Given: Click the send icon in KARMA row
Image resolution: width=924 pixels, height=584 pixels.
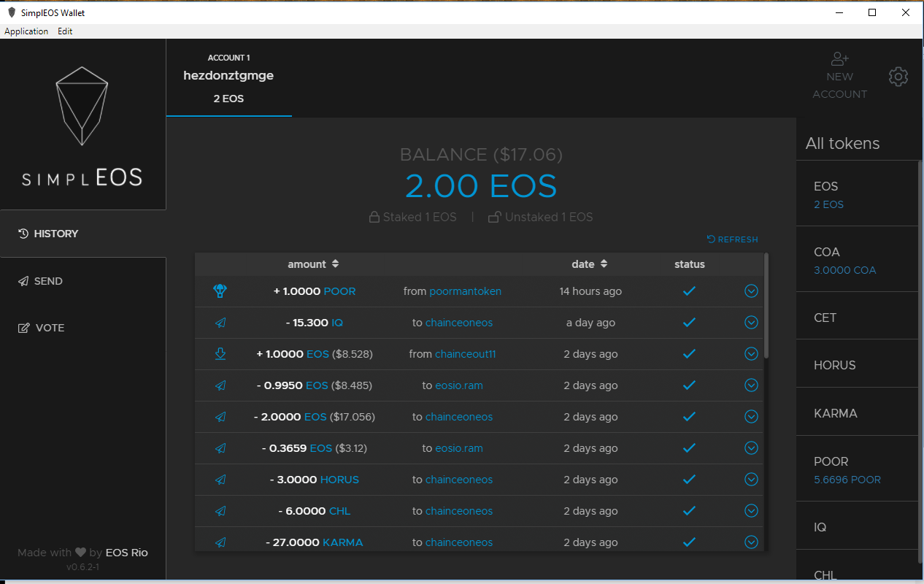Looking at the screenshot, I should point(220,542).
